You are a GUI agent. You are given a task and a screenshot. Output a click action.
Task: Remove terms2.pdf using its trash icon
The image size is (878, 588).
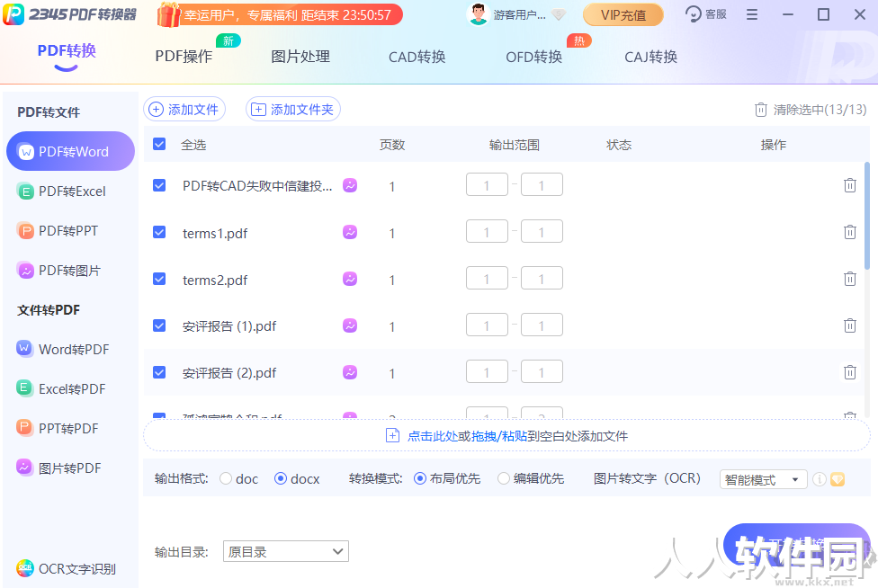click(x=849, y=279)
